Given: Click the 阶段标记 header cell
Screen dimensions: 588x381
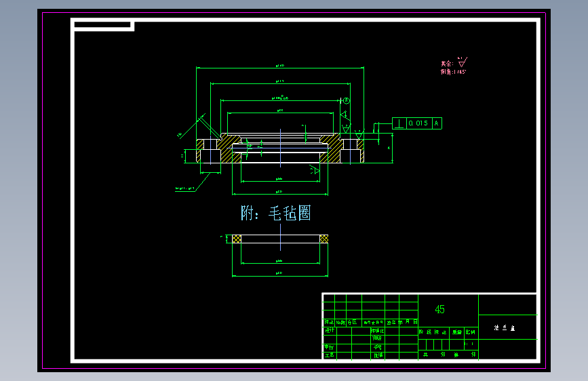Looking at the screenshot, I should [x=433, y=332].
